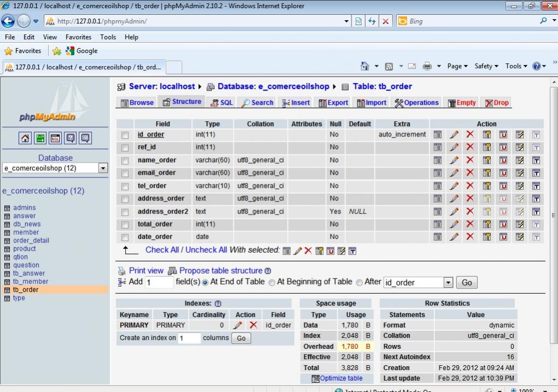The height and width of the screenshot is (392, 558).
Task: Expand the After field dropdown showing id_order
Action: coord(448,283)
